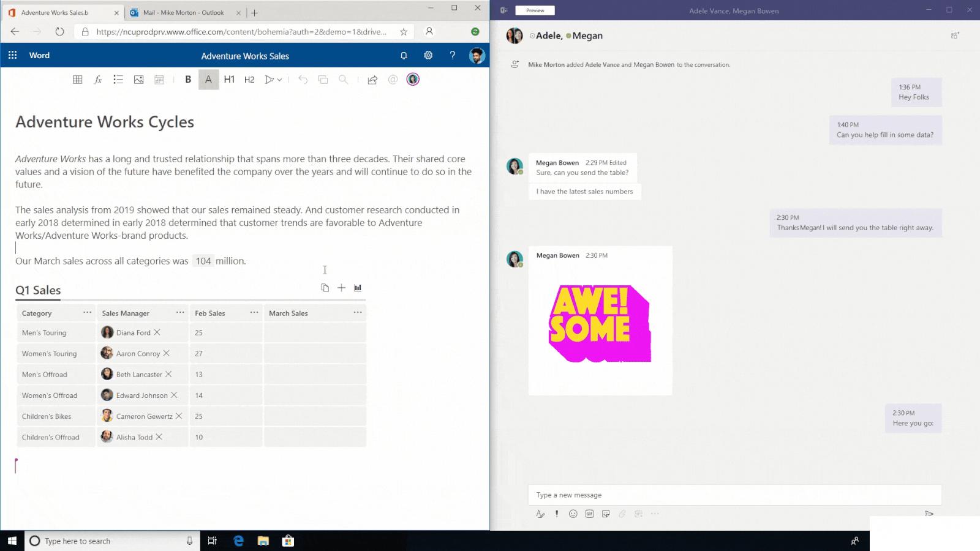Open the Windows Start menu
This screenshot has width=980, height=551.
click(x=12, y=541)
